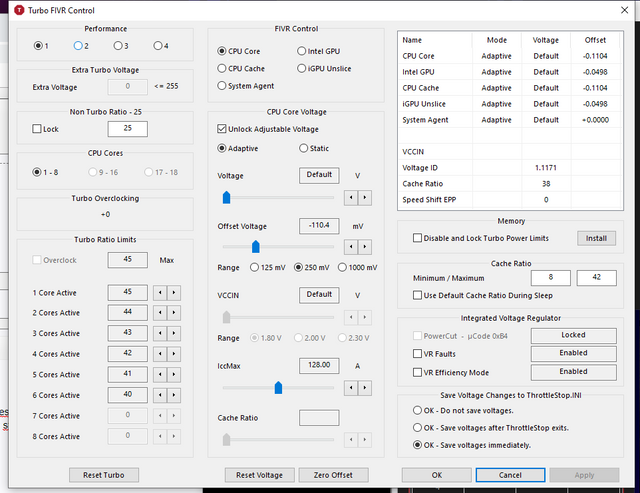Select Performance profile 2
Viewport: 640px width, 493px height.
pyautogui.click(x=78, y=46)
